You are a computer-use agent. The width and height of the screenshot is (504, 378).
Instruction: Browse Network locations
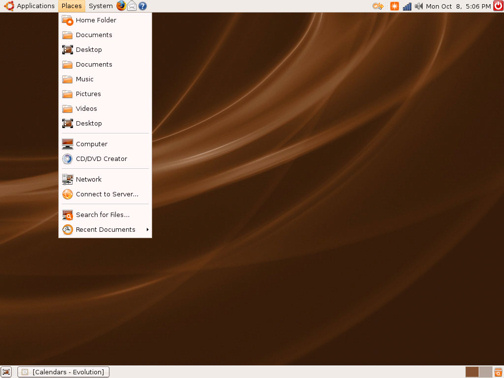point(105,179)
